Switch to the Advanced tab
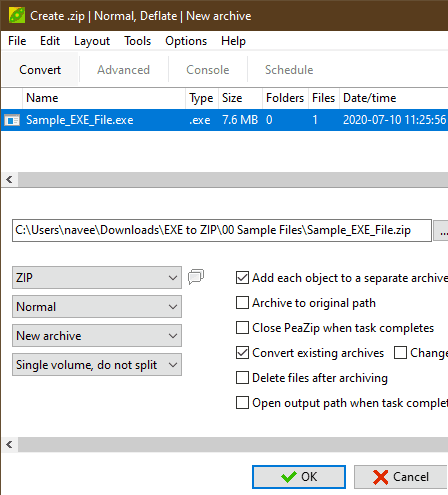Viewport: 448px width, 495px height. (x=123, y=70)
